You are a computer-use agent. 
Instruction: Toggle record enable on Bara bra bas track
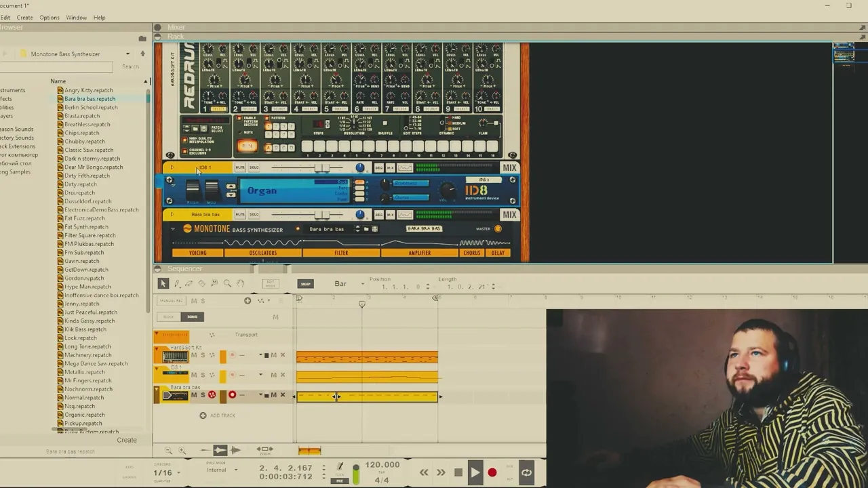232,395
